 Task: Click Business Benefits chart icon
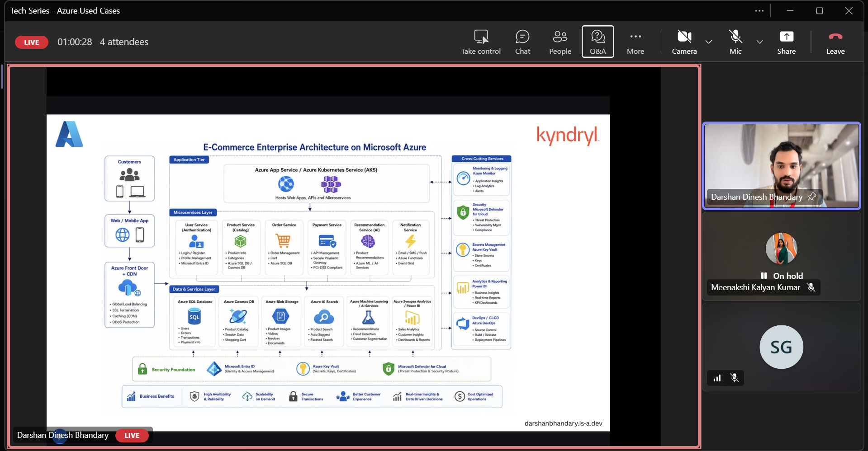tap(131, 396)
